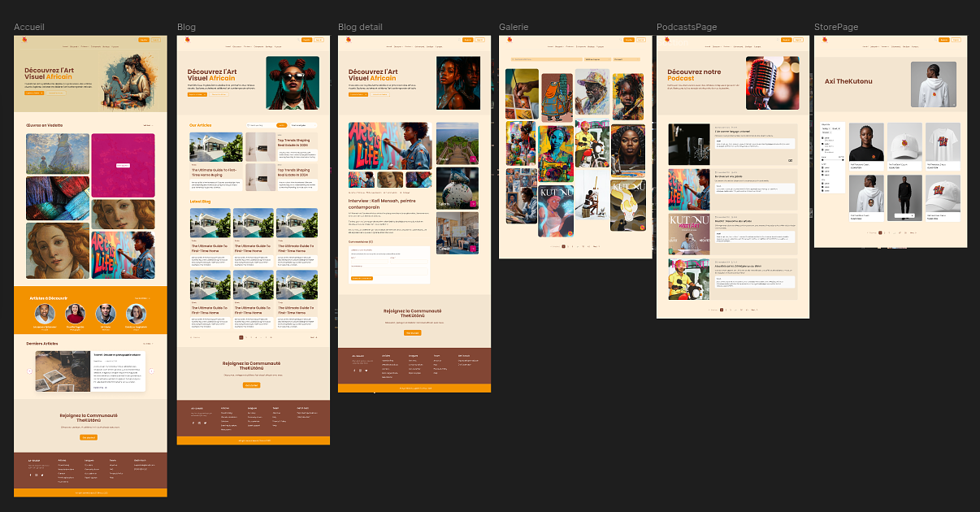Select the Galerie frame label
980x512 pixels.
point(514,27)
